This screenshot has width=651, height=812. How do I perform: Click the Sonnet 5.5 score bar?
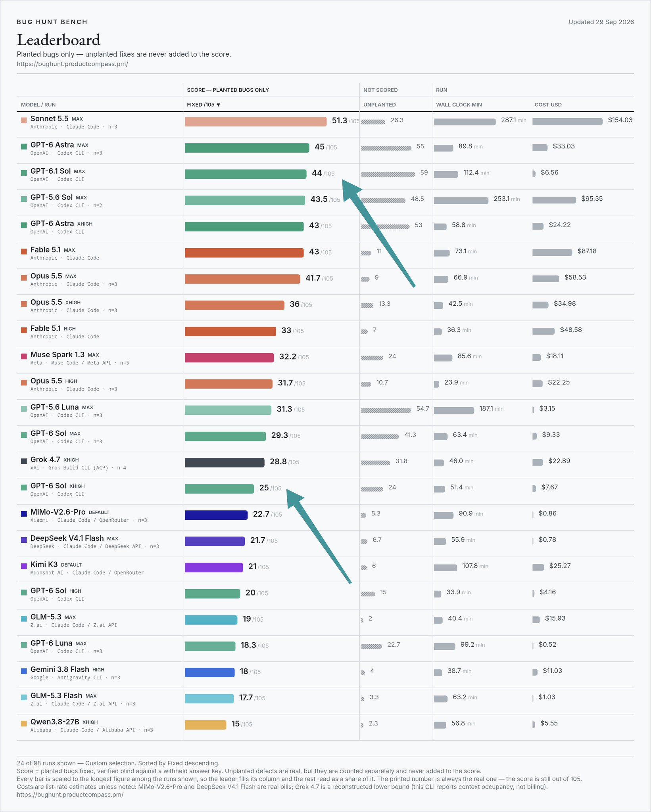point(255,121)
